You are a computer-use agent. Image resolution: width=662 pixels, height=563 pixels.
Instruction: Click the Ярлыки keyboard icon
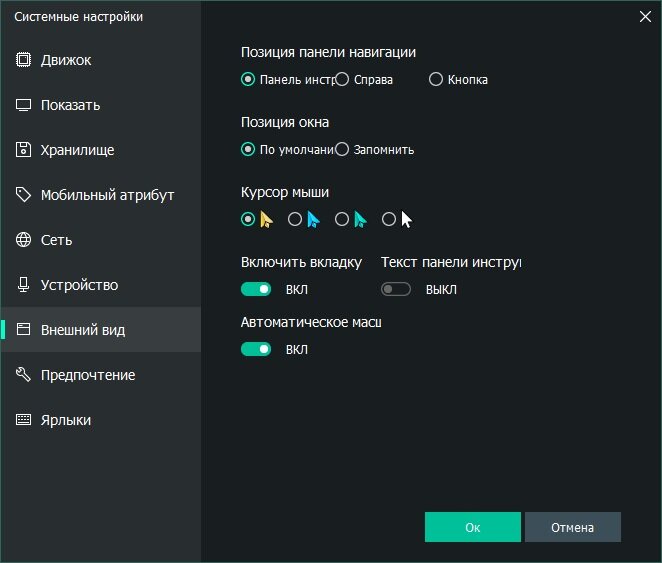pyautogui.click(x=23, y=420)
